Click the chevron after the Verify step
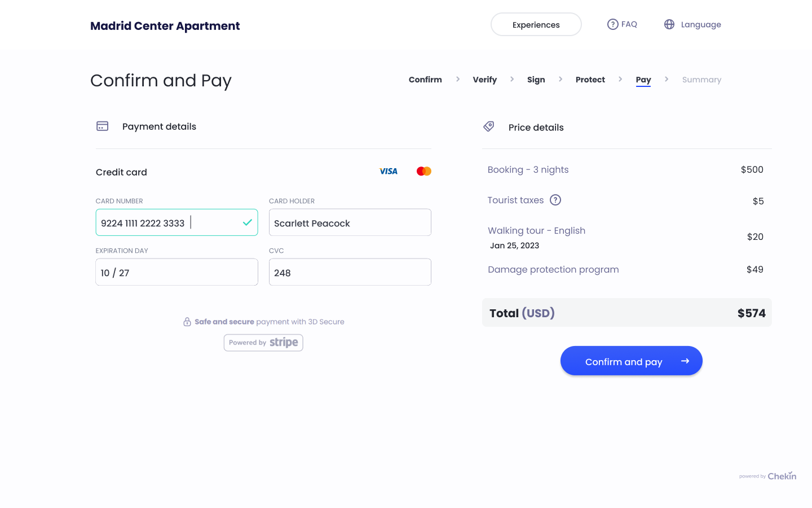 512,79
